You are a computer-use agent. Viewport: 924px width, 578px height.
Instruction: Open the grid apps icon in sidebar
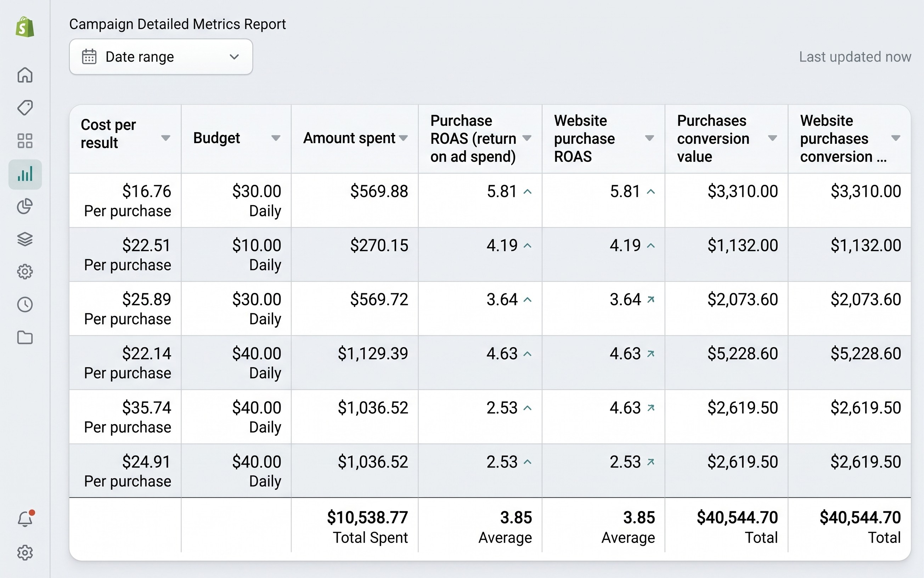pos(25,141)
